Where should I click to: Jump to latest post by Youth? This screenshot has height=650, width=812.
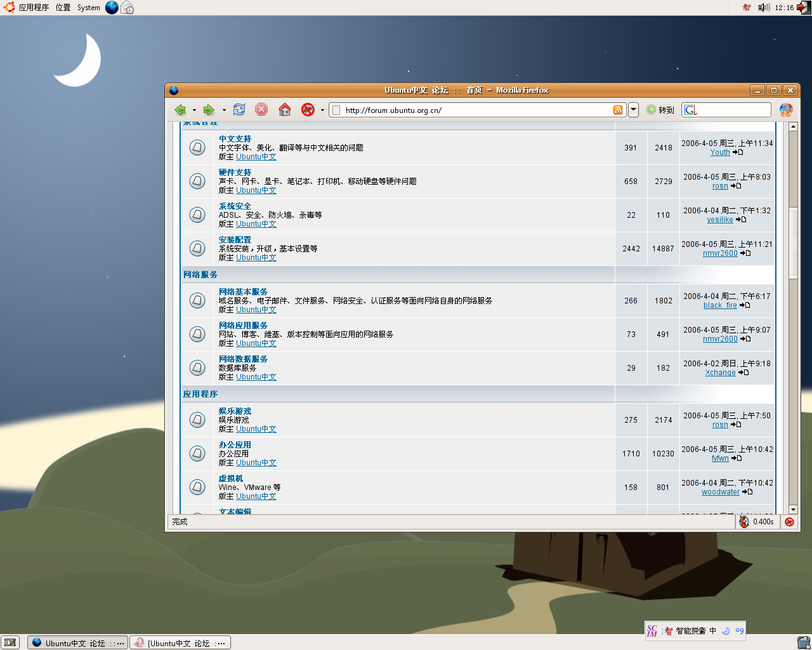point(738,152)
